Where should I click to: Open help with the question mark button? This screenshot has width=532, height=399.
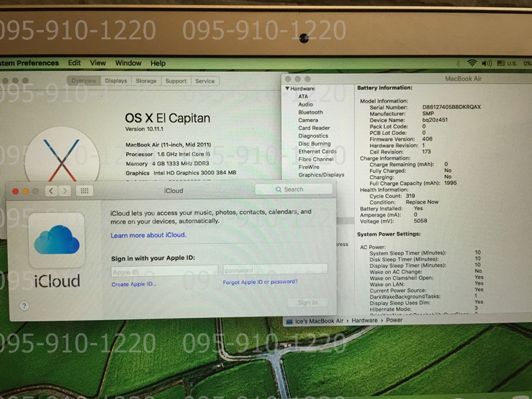(24, 306)
